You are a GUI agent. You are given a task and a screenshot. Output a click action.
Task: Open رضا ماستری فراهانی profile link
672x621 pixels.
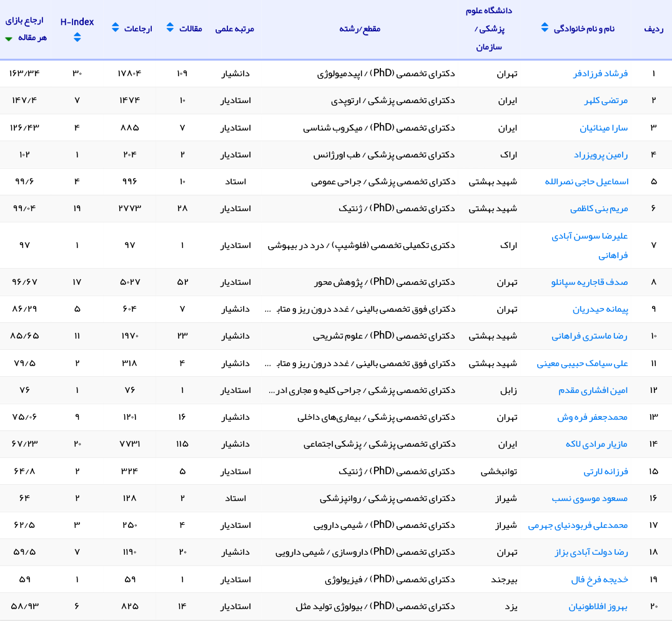(590, 337)
